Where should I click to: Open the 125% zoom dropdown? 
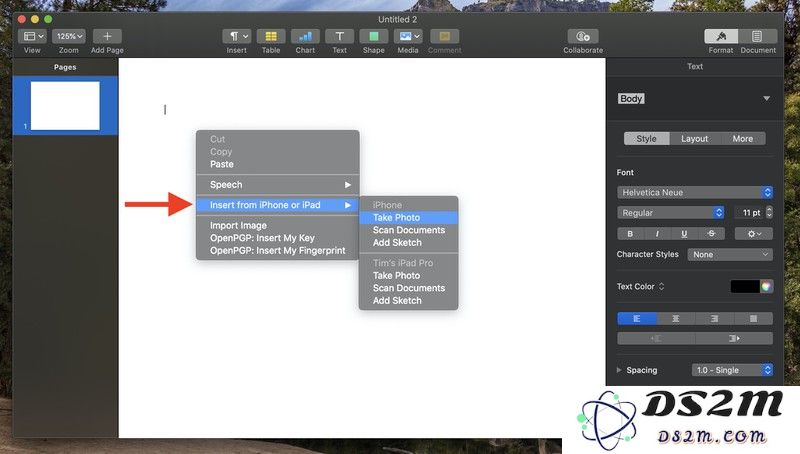point(69,36)
